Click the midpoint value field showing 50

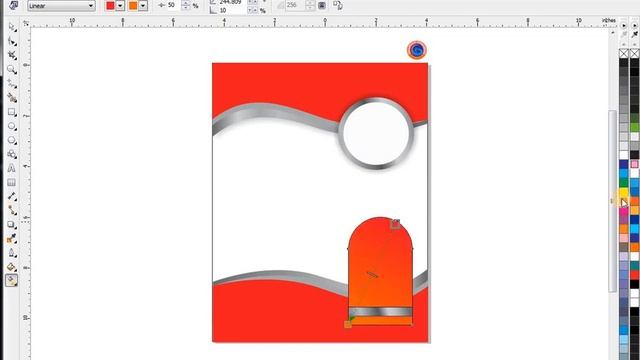[173, 5]
